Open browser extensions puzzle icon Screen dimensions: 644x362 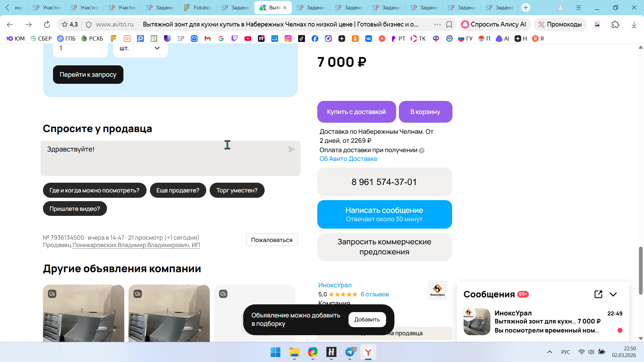(x=615, y=24)
